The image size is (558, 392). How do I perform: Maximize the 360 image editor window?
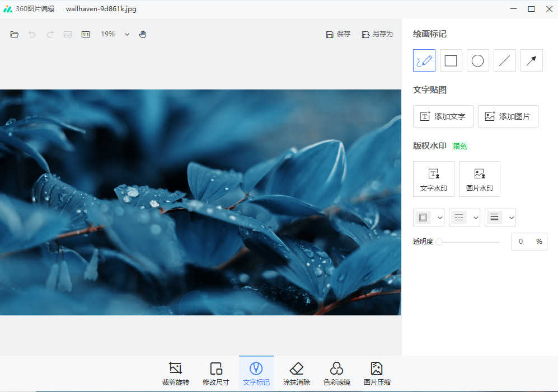click(x=531, y=9)
